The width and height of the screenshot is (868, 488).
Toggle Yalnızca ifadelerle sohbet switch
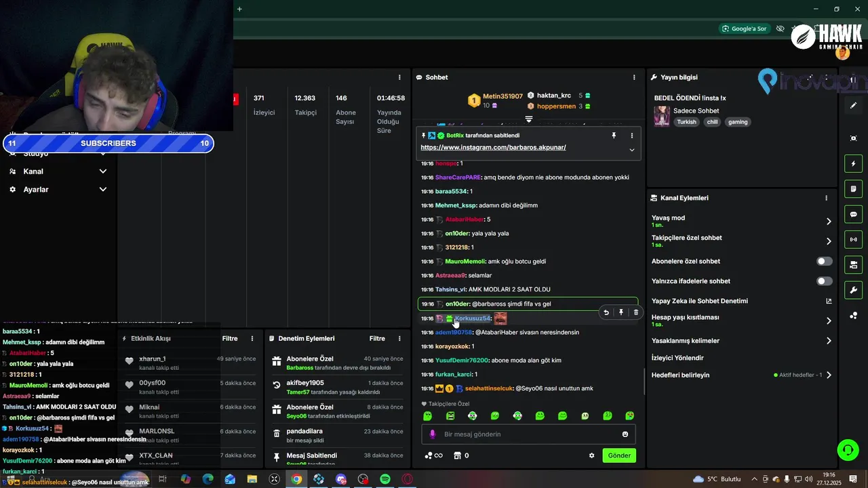825,281
